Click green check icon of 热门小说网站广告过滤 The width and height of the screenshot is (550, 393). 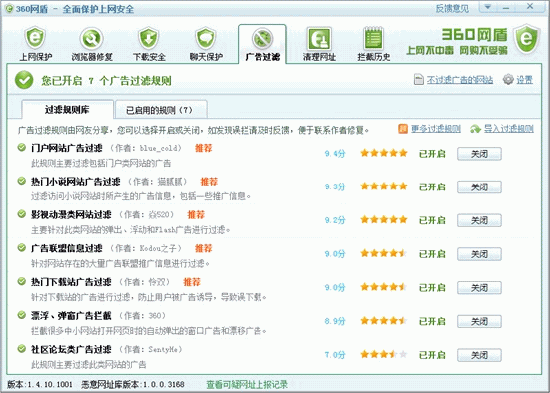point(22,181)
